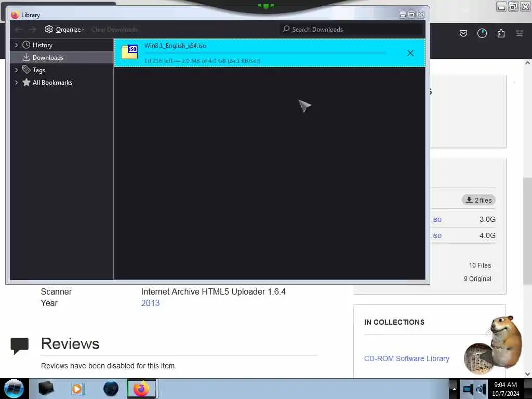
Task: Expand the Tags tree node
Action: click(x=16, y=70)
